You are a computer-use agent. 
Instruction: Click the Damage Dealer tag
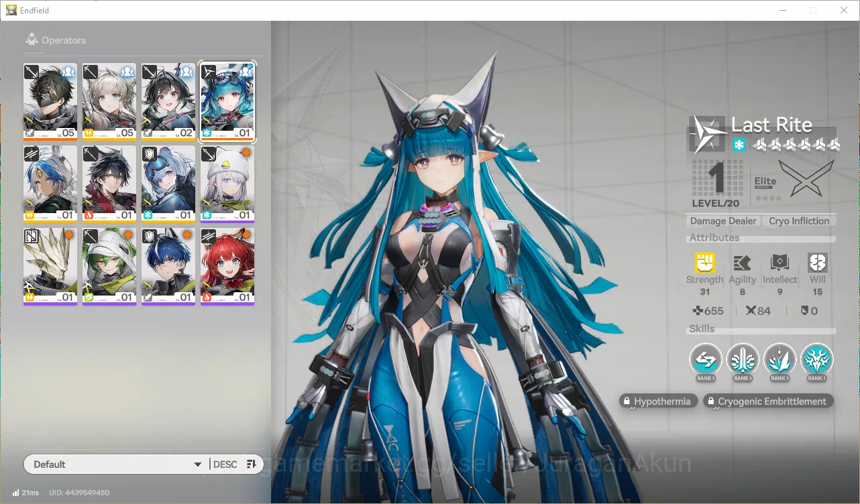[x=723, y=221]
